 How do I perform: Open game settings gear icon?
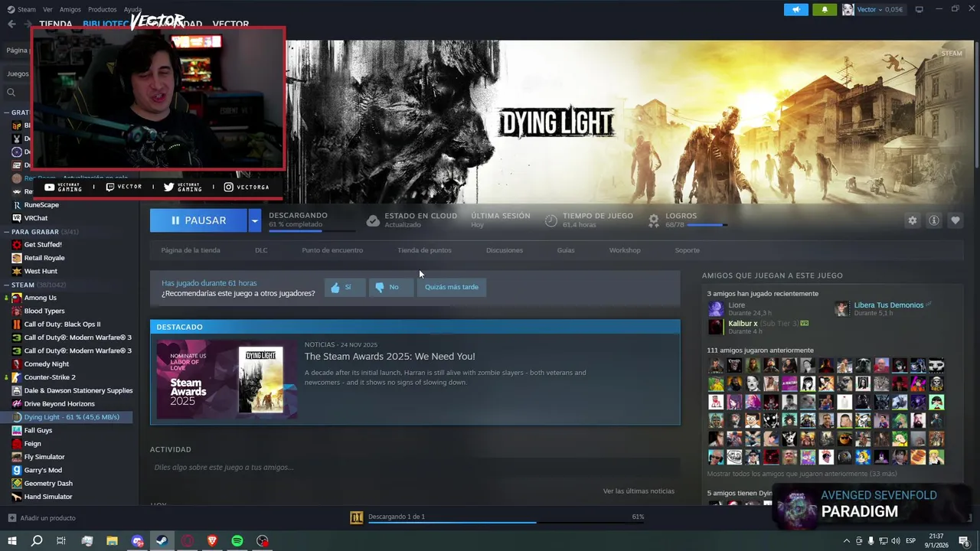tap(912, 220)
